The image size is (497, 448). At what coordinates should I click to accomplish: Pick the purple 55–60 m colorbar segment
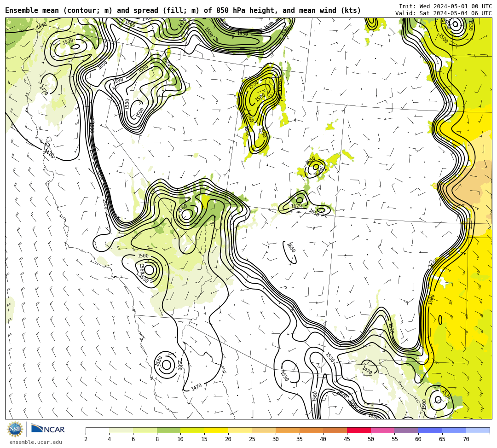click(406, 430)
